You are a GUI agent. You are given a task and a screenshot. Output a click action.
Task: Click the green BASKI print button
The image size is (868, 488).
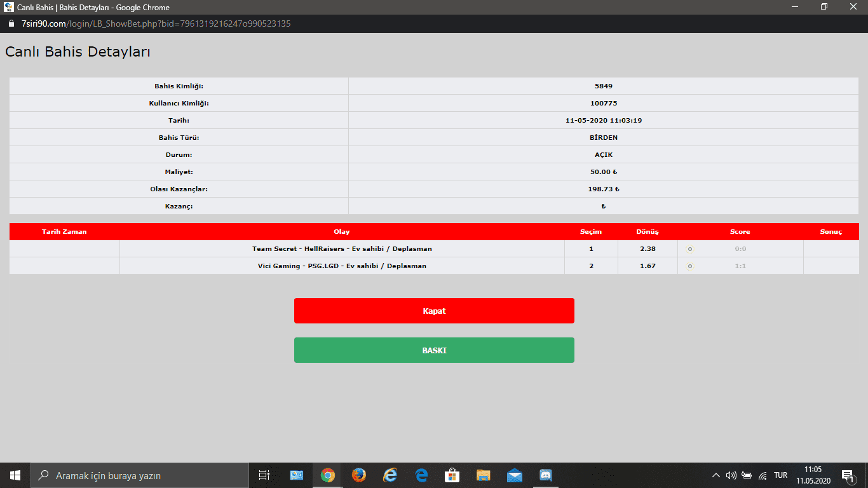(434, 350)
